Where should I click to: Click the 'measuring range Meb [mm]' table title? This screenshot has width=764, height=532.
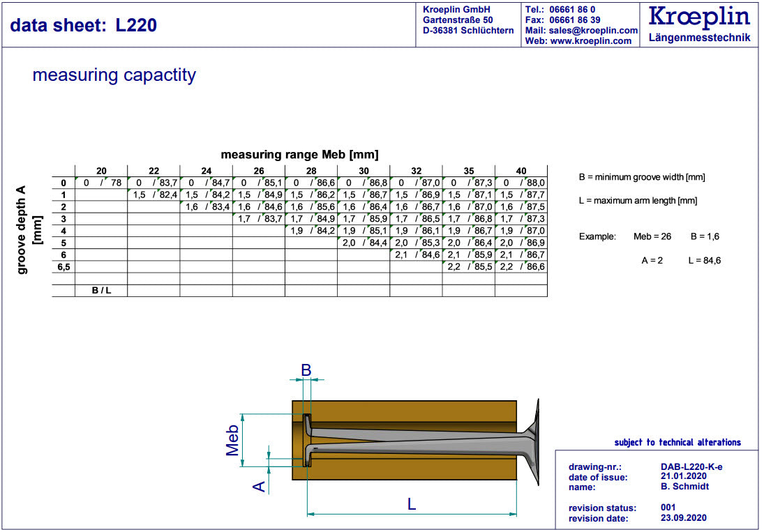click(x=299, y=155)
